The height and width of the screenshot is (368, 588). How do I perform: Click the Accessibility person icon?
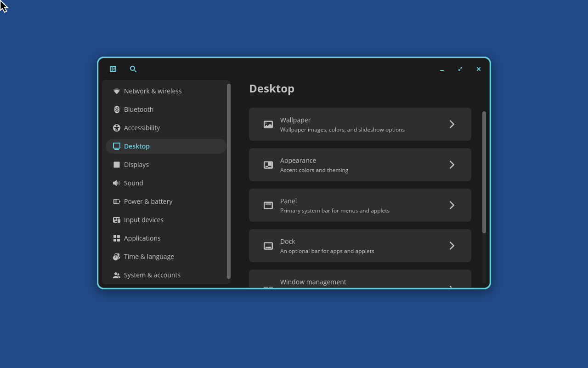point(117,128)
